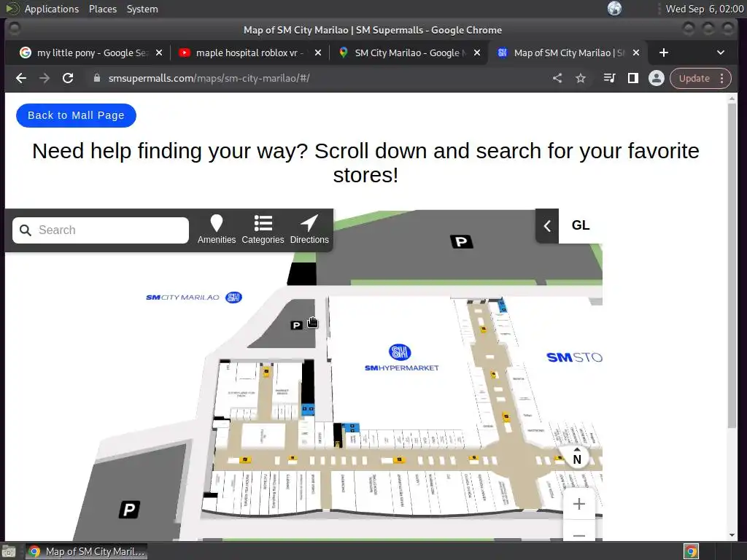747x560 pixels.
Task: Click the top parking P marker
Action: pos(461,242)
